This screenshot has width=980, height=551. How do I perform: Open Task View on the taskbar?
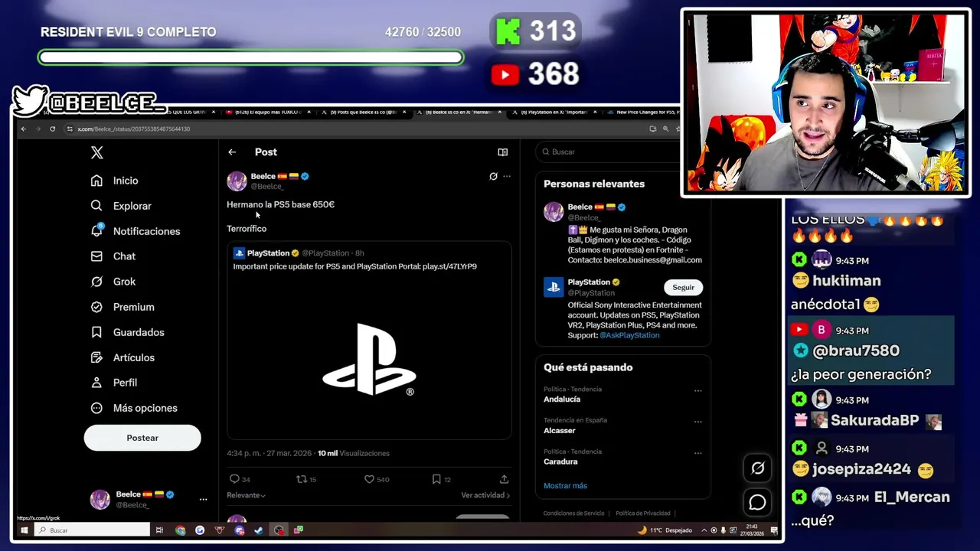160,530
